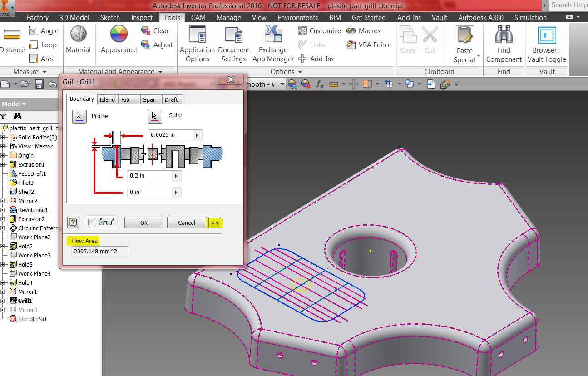
Task: Switch to the Island tab
Action: pos(107,100)
